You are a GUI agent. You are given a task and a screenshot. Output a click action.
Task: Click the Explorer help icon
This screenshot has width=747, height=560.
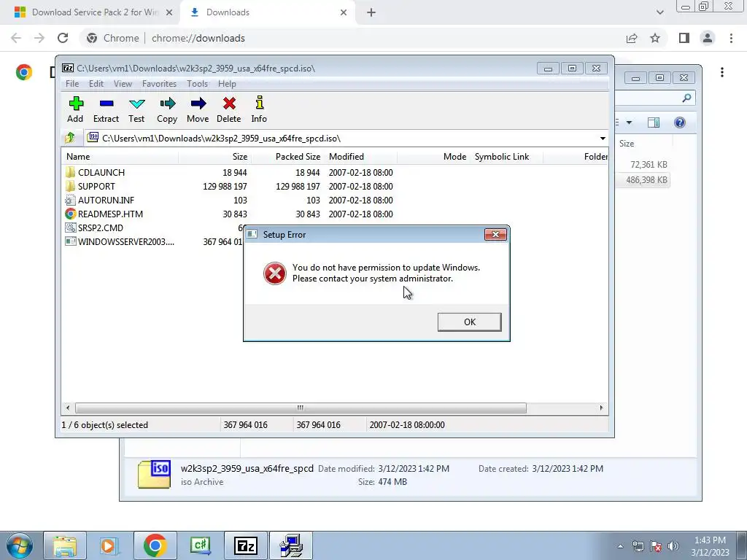click(x=680, y=122)
